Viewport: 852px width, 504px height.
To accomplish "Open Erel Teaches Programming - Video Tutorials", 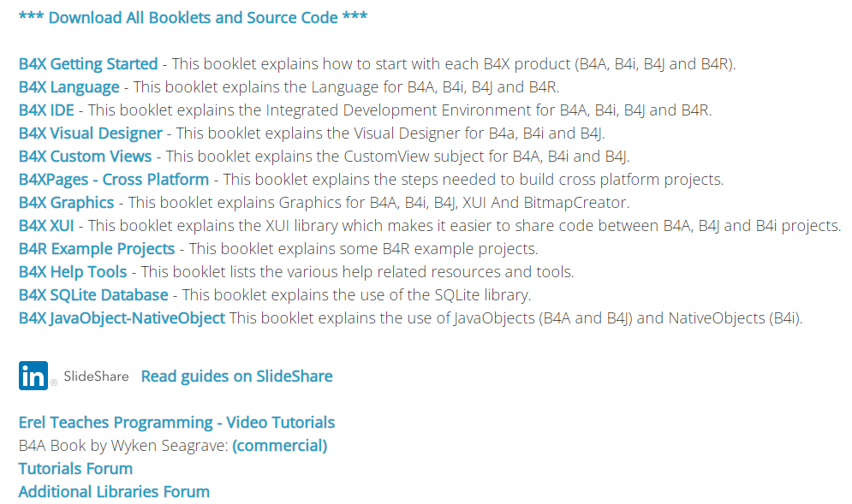I will (x=176, y=422).
